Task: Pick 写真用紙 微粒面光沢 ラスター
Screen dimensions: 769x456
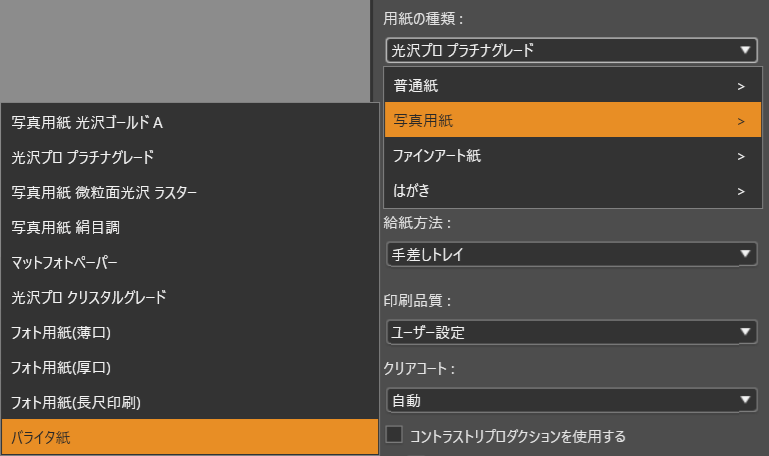Action: coord(190,192)
